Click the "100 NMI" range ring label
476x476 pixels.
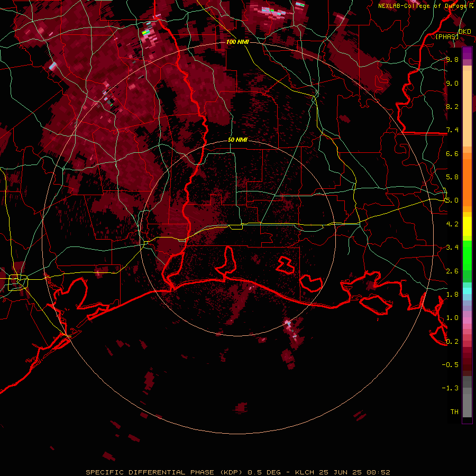(x=237, y=42)
